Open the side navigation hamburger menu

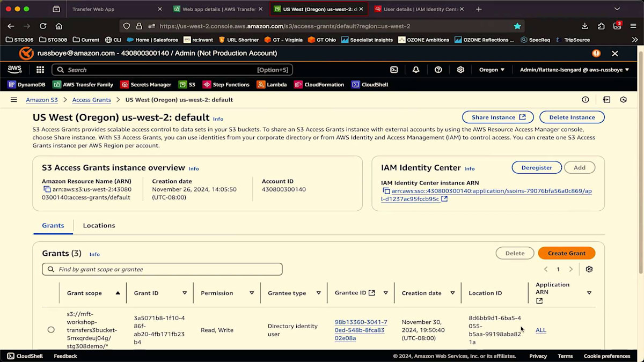tap(14, 100)
